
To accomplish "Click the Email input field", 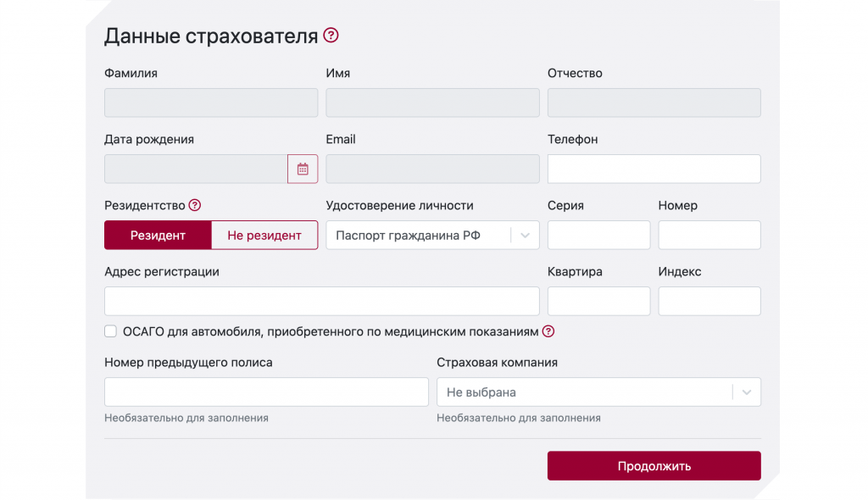I will [432, 169].
